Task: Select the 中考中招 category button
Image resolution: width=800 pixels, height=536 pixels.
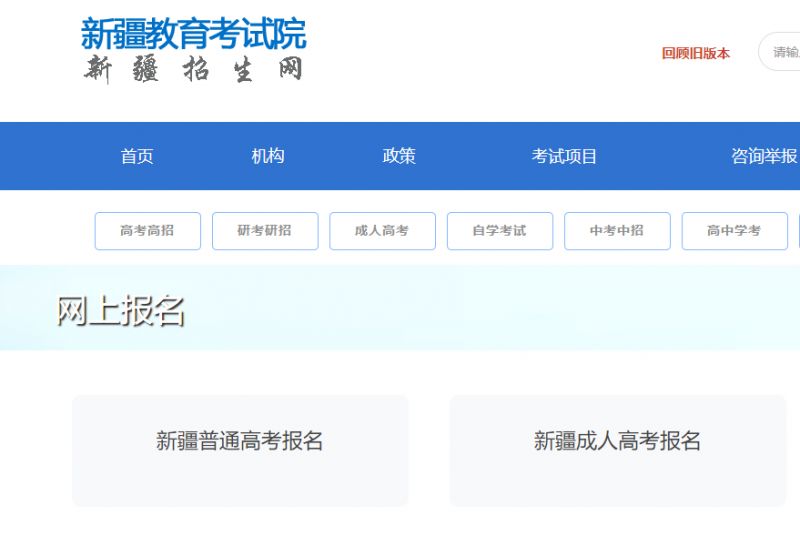Action: (617, 231)
